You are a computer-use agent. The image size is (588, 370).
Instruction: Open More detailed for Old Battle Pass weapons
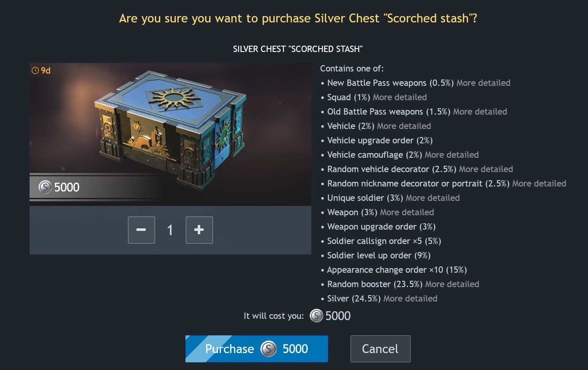click(x=480, y=112)
